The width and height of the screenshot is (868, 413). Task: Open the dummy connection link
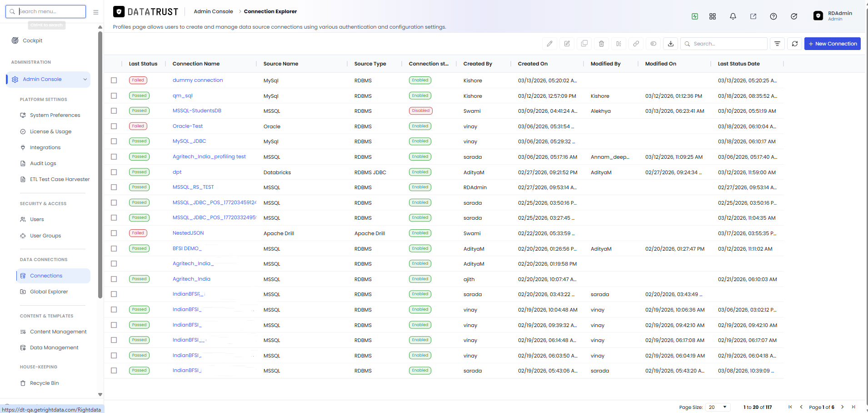[x=198, y=80]
